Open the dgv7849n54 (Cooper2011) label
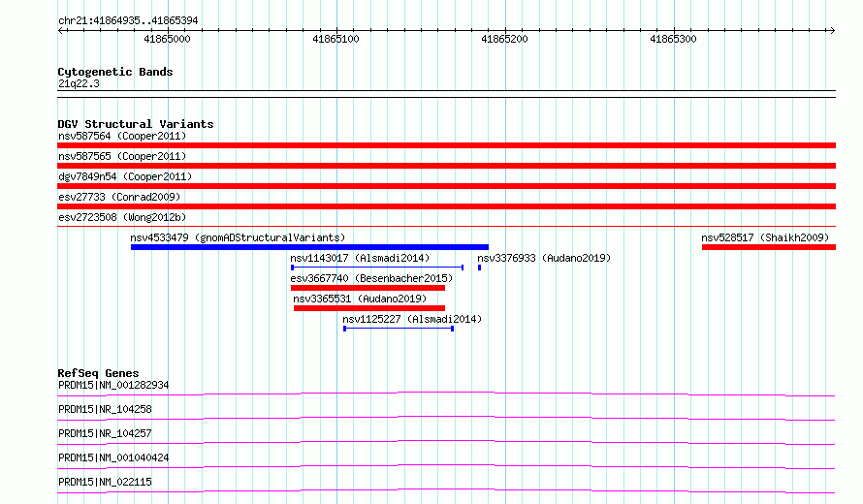The image size is (863, 504). (125, 176)
